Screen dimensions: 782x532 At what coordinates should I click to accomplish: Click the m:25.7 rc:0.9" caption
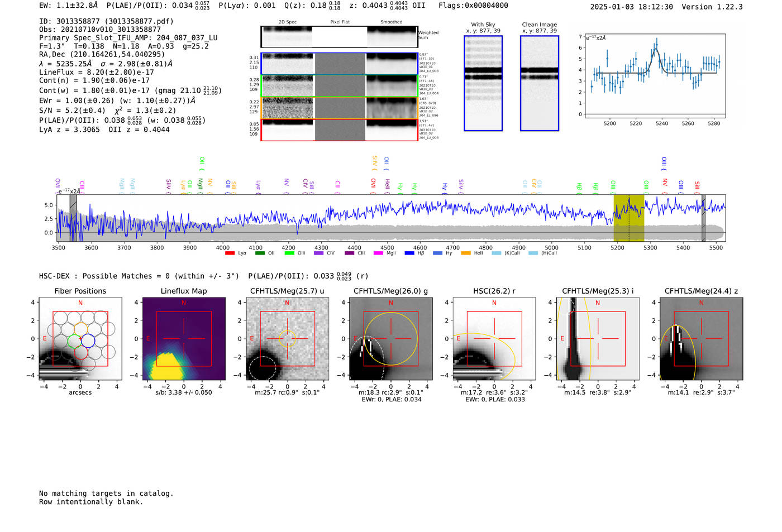click(x=287, y=392)
